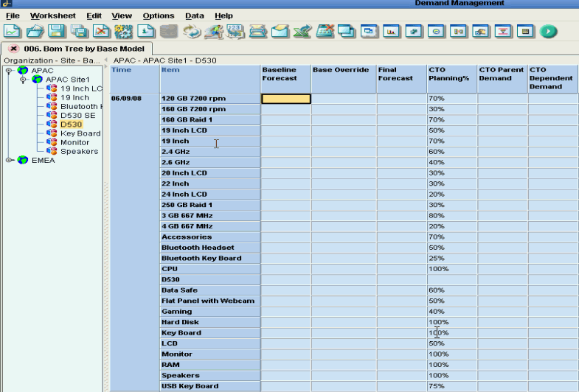This screenshot has height=392, width=579.
Task: Click the 123 numbers transfer icon
Action: [x=235, y=32]
